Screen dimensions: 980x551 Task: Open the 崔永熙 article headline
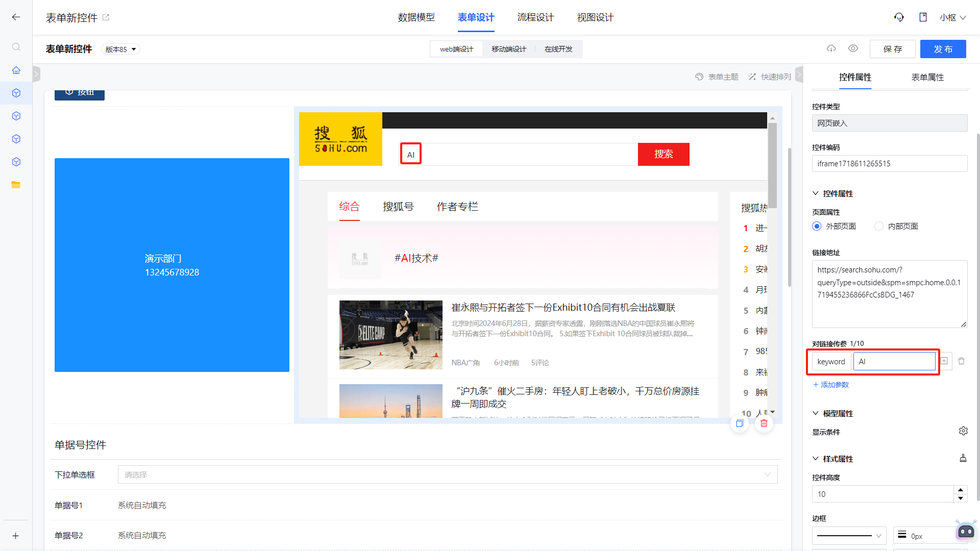pyautogui.click(x=563, y=308)
